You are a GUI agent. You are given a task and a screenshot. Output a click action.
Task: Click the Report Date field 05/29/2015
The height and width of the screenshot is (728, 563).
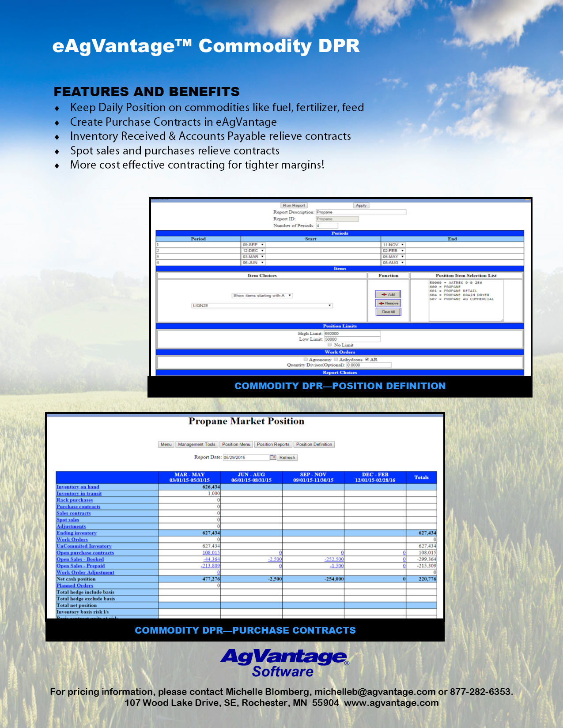click(x=246, y=458)
